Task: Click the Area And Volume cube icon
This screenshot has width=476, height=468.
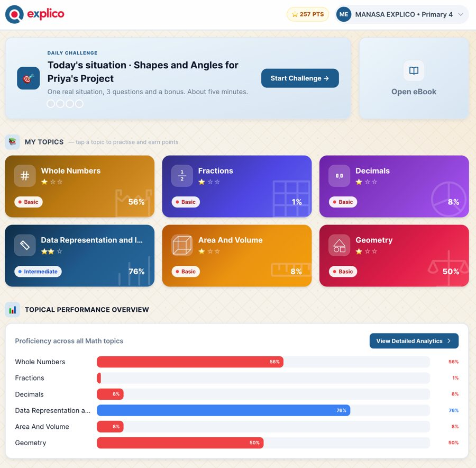Action: [182, 245]
